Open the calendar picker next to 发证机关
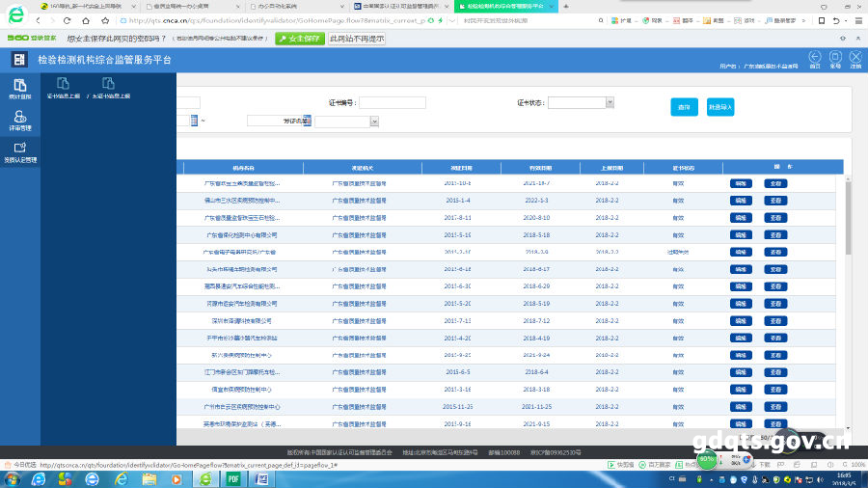 (308, 120)
